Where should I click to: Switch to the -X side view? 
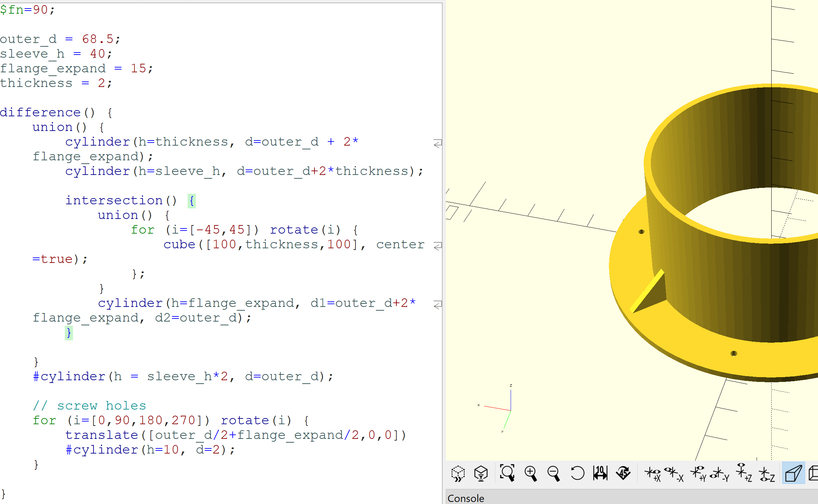coord(674,474)
